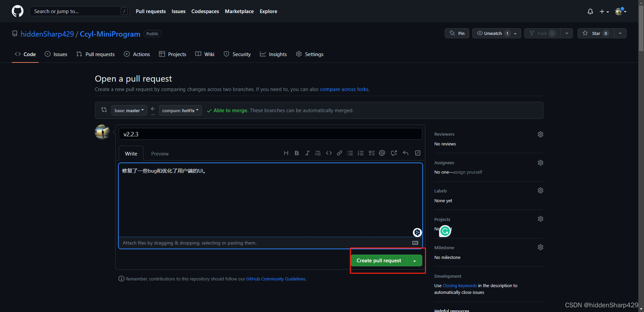Open the Insights tab
The width and height of the screenshot is (644, 312).
[273, 54]
